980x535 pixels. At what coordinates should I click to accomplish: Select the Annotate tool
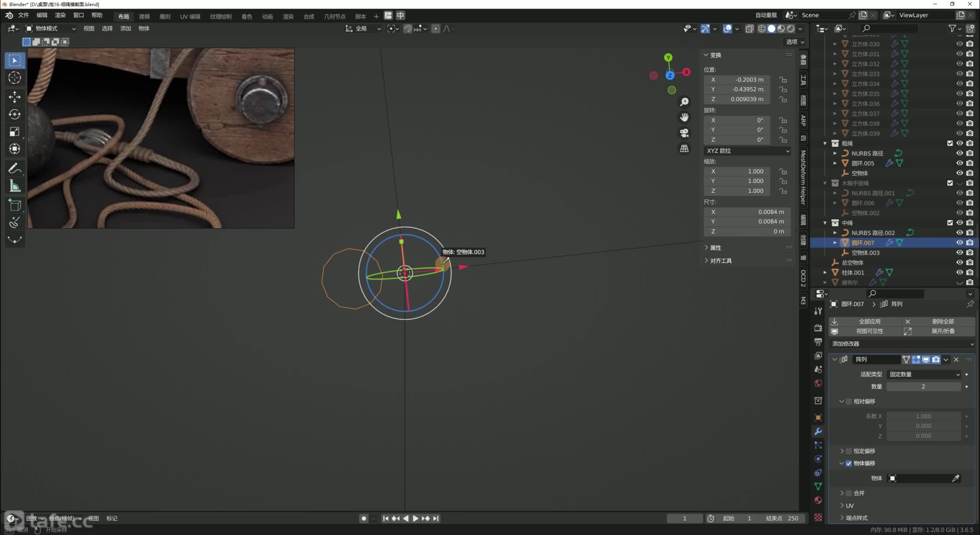(15, 168)
